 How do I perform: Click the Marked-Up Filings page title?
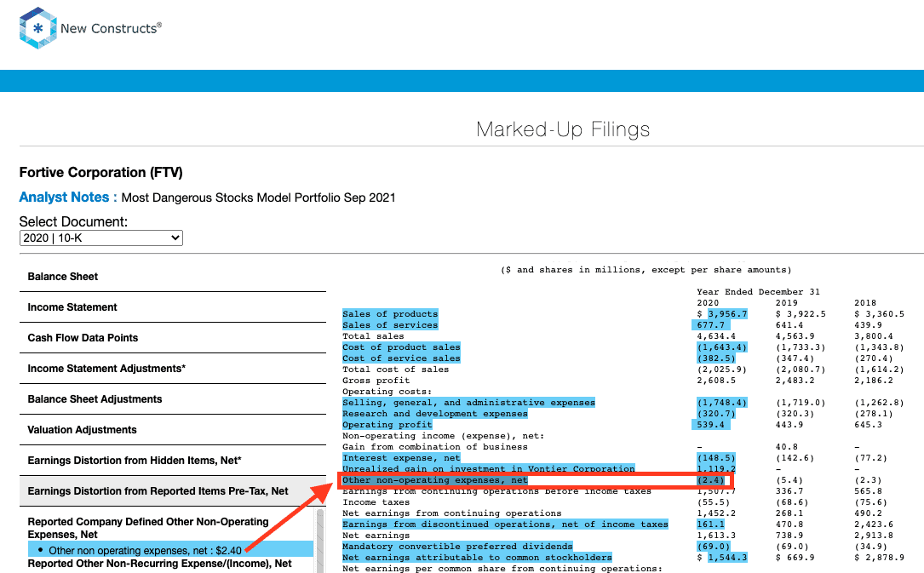point(563,129)
